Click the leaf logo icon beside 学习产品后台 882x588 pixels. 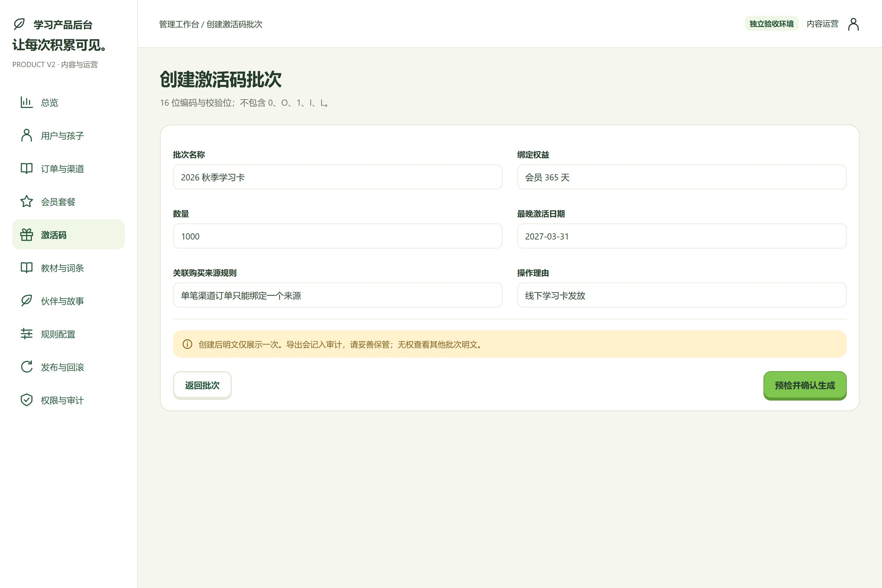point(19,24)
